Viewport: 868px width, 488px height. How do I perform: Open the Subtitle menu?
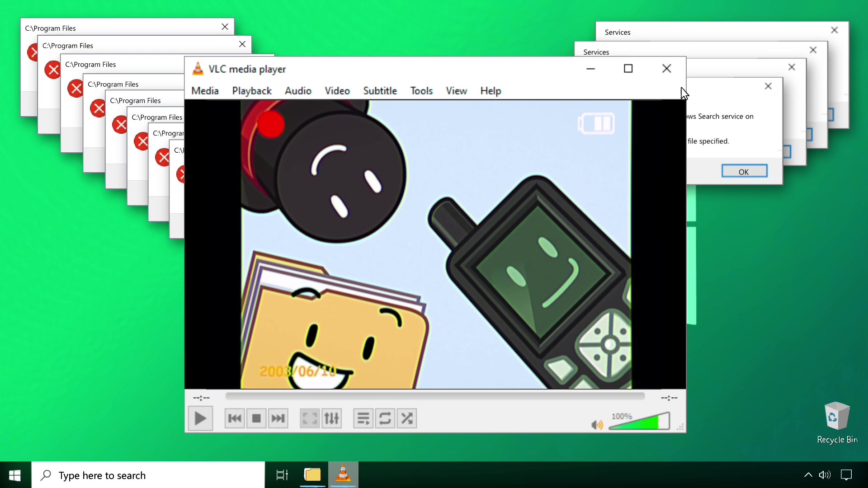tap(380, 91)
